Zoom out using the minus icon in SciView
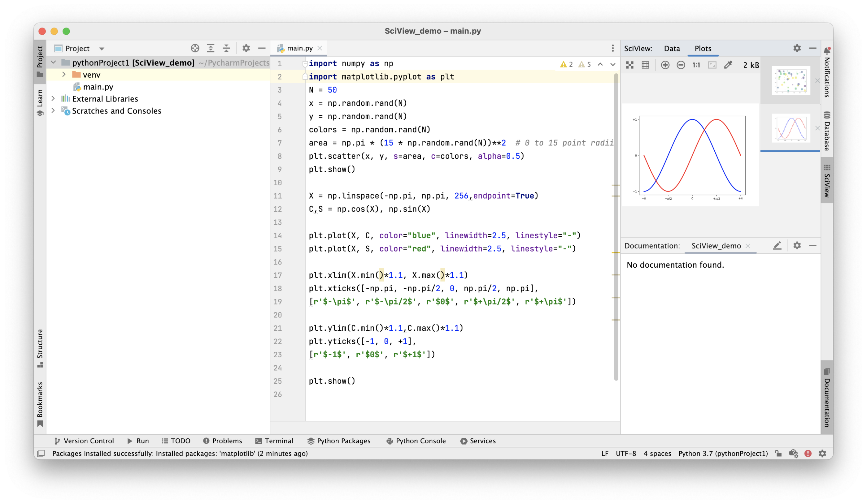The width and height of the screenshot is (867, 504). coord(681,65)
